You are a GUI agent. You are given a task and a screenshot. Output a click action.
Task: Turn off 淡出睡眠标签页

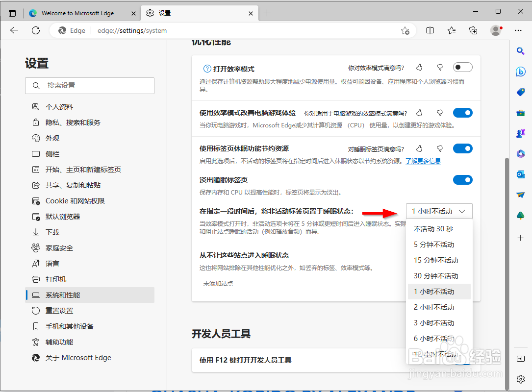point(462,180)
